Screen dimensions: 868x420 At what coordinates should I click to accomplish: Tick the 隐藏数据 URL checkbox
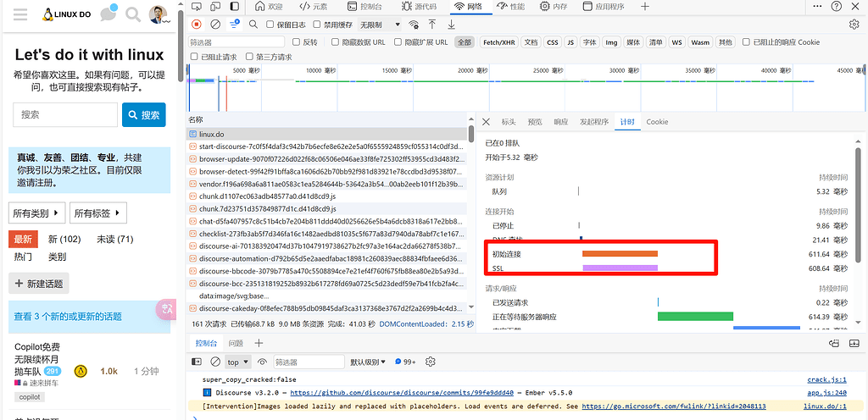[x=335, y=42]
